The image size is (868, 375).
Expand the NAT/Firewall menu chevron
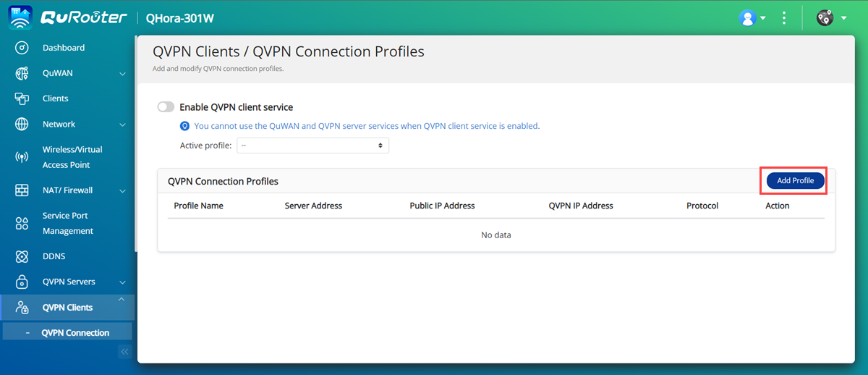(123, 191)
